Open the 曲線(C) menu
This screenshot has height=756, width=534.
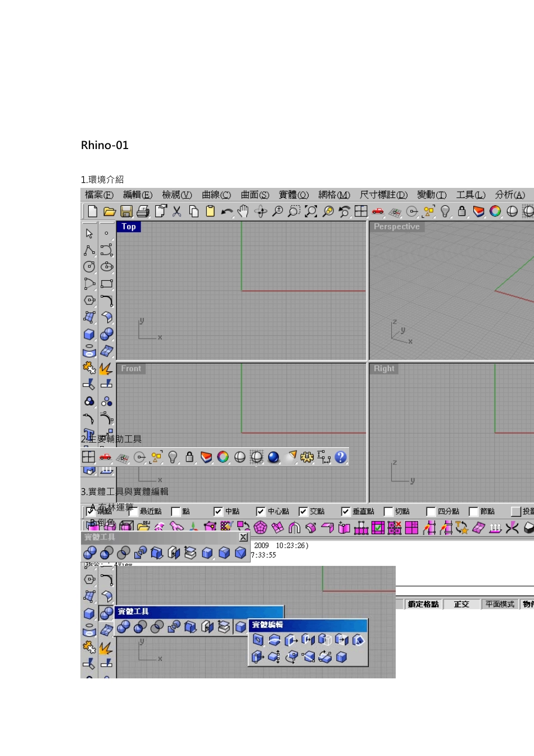tap(216, 195)
